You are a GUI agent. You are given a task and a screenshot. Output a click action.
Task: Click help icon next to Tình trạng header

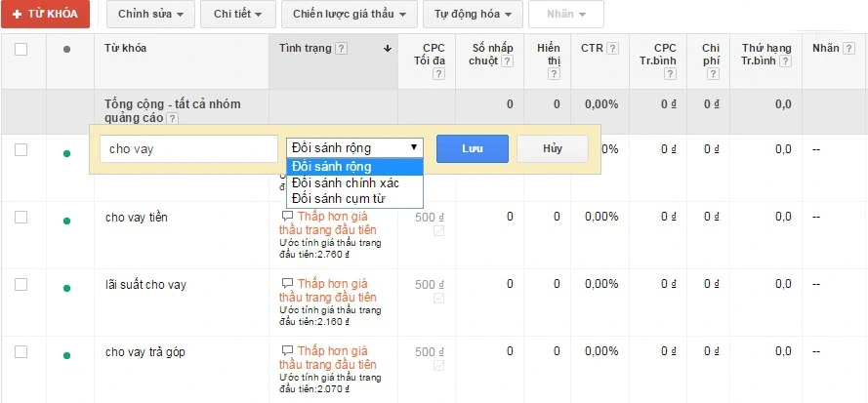tap(340, 48)
